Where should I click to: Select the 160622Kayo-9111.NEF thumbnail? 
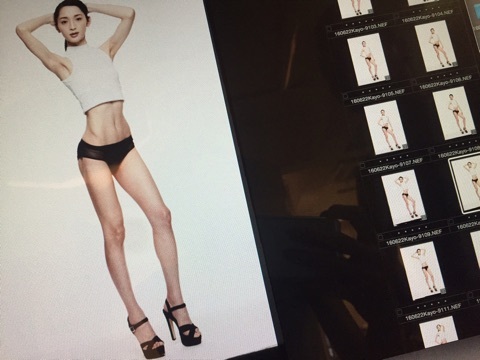point(423,271)
